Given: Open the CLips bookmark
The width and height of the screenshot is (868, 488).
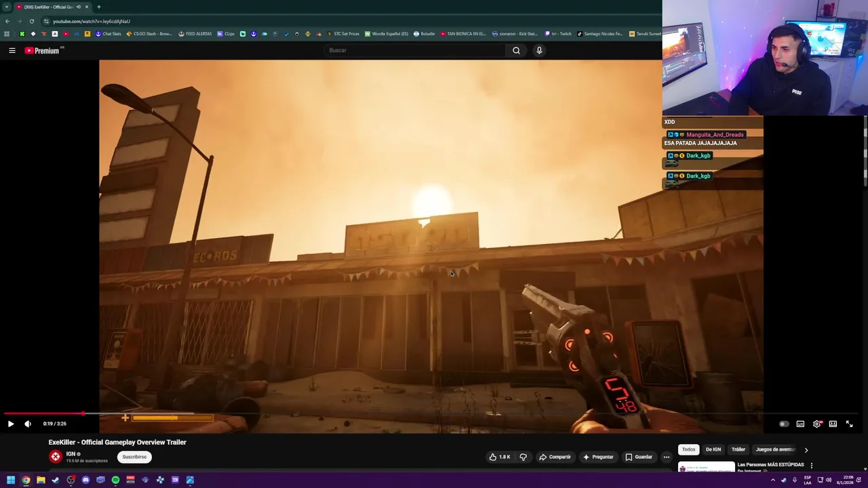Looking at the screenshot, I should tap(226, 34).
